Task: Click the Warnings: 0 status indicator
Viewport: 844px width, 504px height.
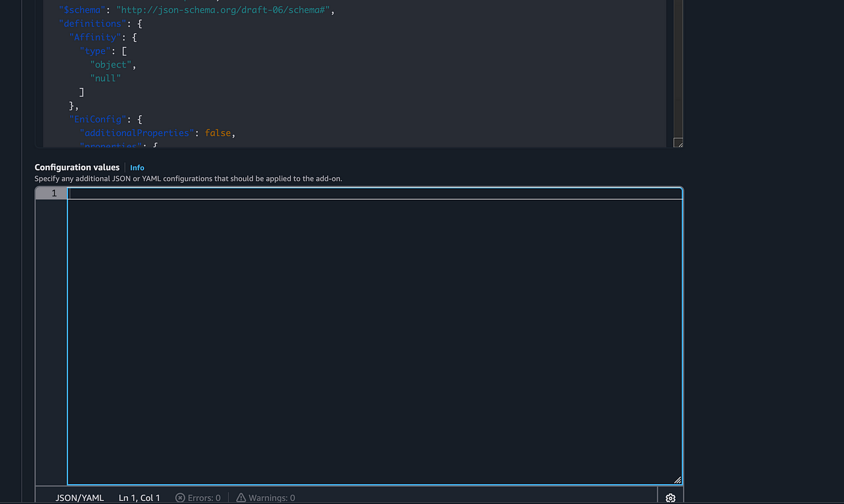Action: 265,498
